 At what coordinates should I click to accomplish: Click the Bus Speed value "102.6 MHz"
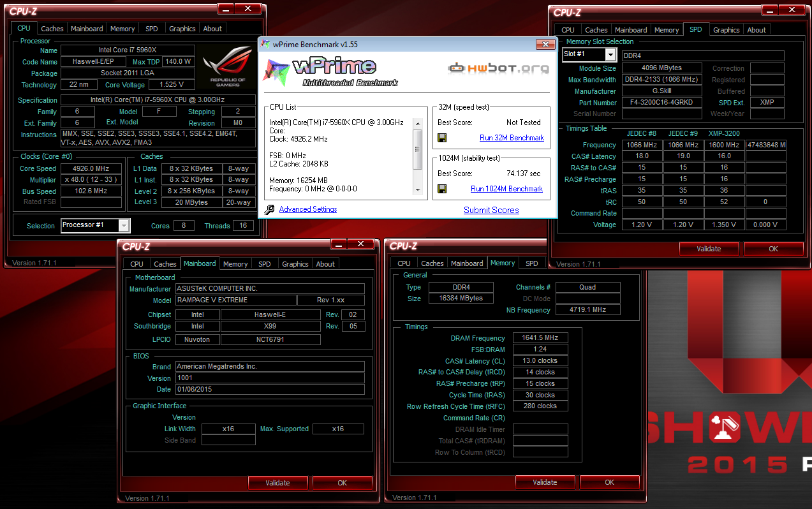click(91, 191)
